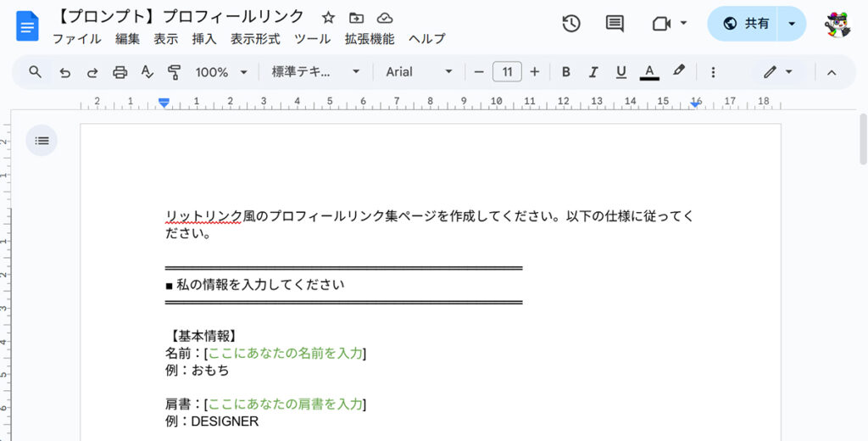This screenshot has width=868, height=441.
Task: Toggle italic formatting
Action: pyautogui.click(x=593, y=72)
